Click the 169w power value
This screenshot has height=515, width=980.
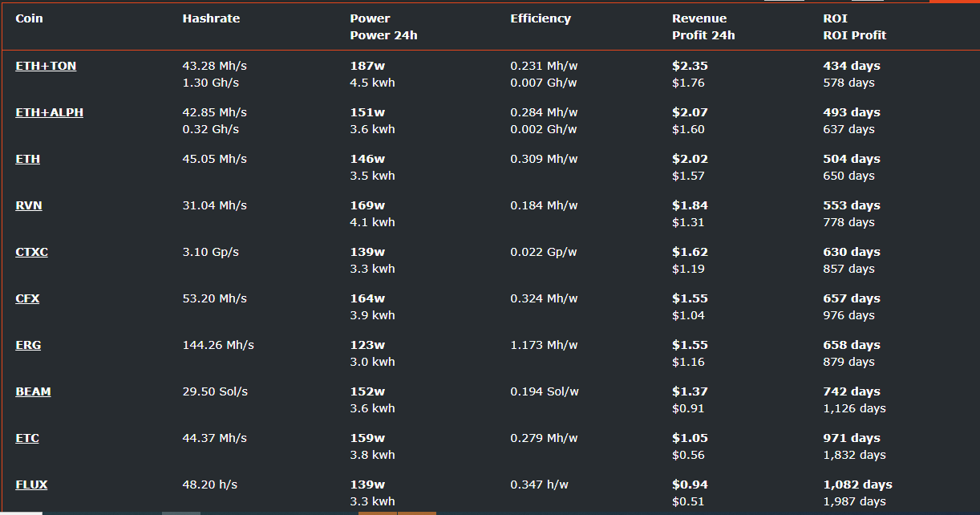click(367, 205)
